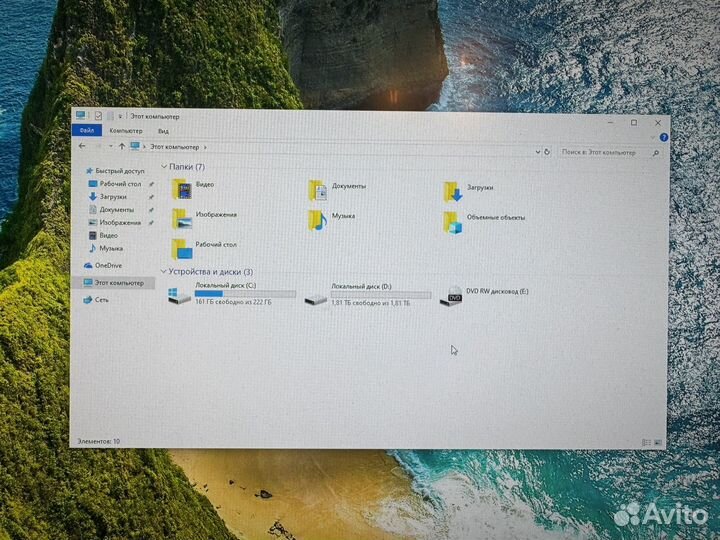The width and height of the screenshot is (720, 540).
Task: Open the Вид ribbon tab
Action: pyautogui.click(x=163, y=131)
